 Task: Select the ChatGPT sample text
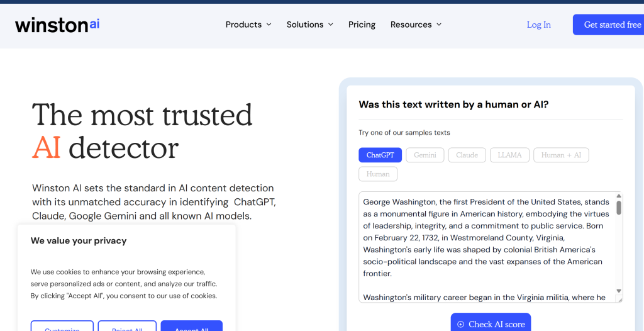click(x=380, y=155)
